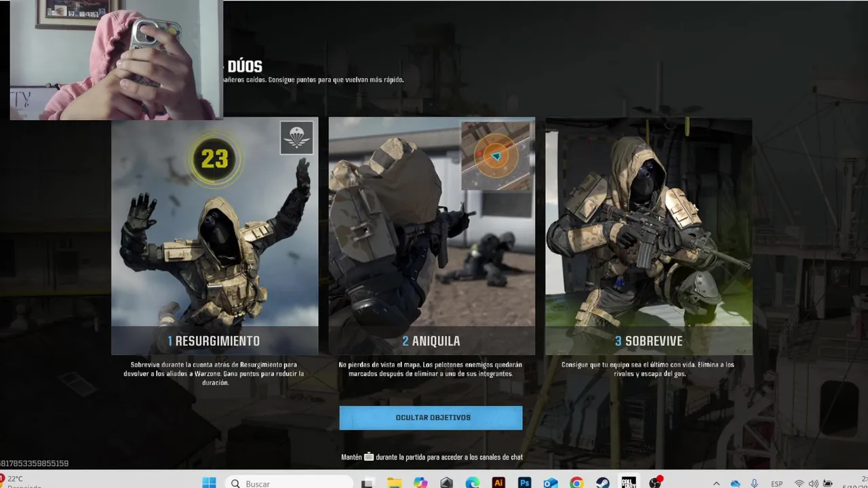Select the 2 Aniquila objective card
Screen dimensions: 868x488
click(431, 236)
